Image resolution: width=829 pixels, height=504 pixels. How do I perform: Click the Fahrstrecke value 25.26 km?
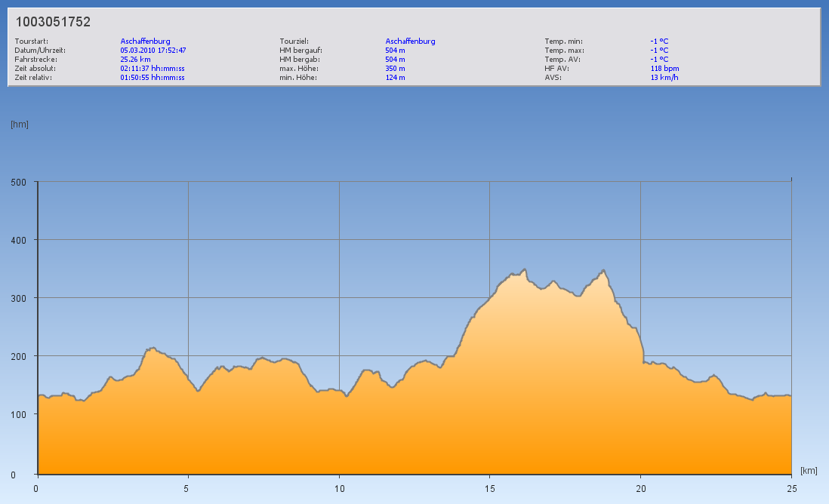[x=135, y=59]
